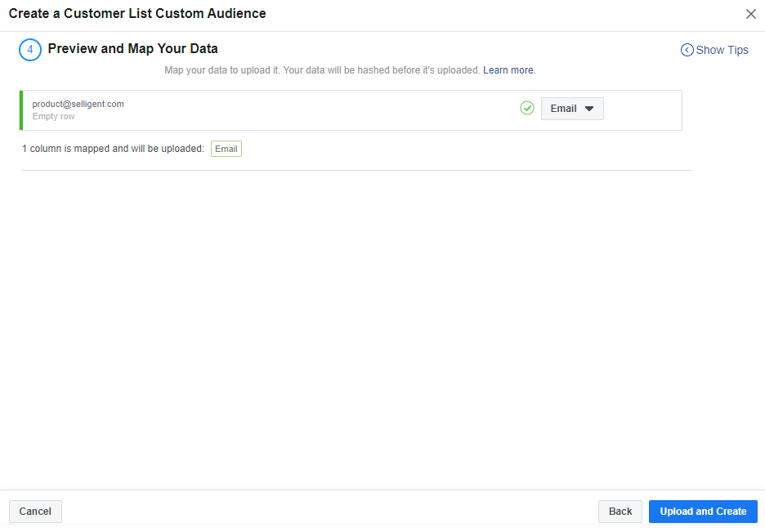Click the dialog title text
The height and width of the screenshot is (532, 765).
[x=137, y=14]
